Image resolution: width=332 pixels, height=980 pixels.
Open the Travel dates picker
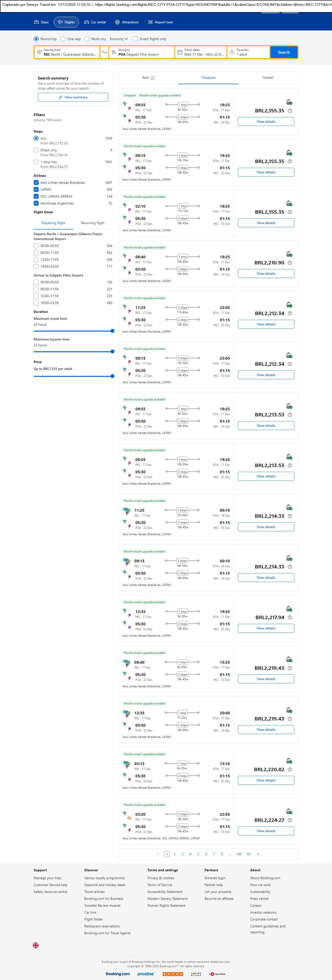tap(201, 52)
